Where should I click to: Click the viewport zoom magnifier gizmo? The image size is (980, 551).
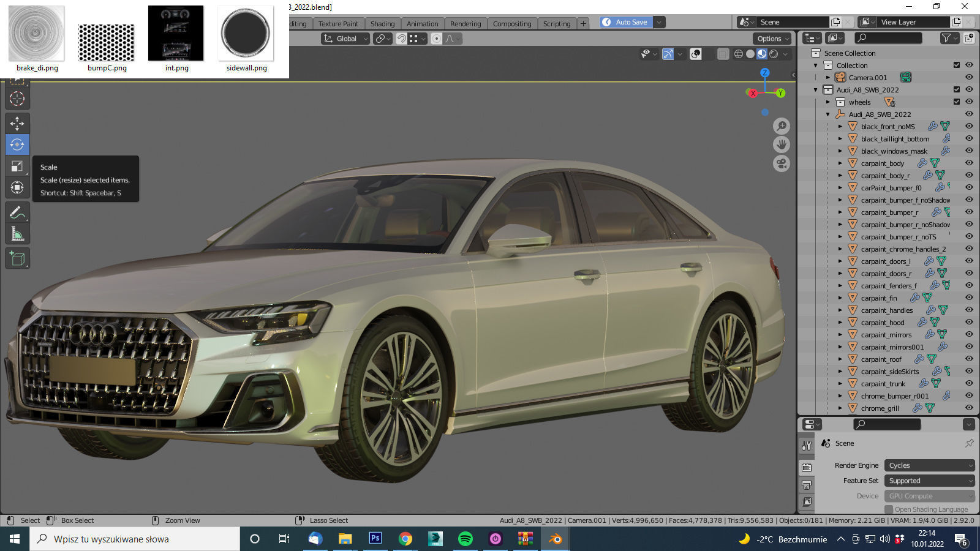click(782, 126)
